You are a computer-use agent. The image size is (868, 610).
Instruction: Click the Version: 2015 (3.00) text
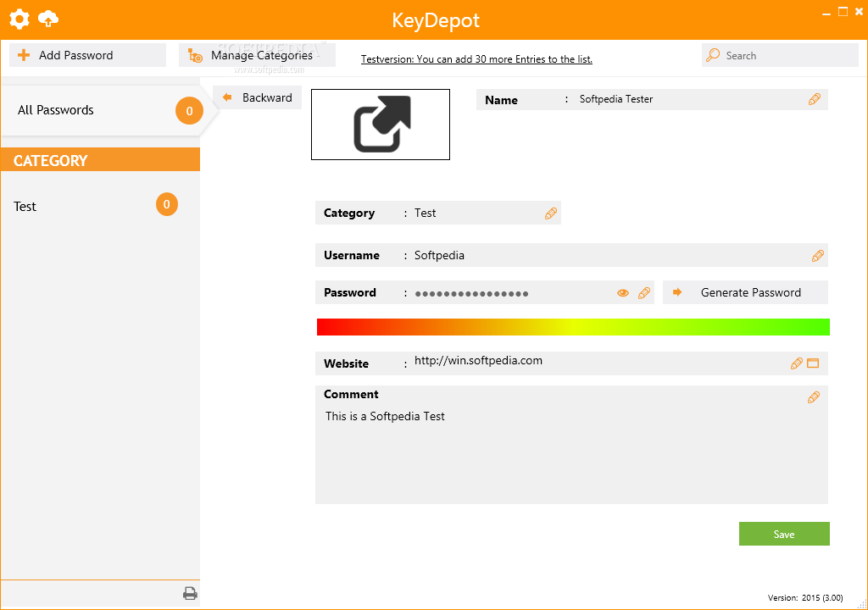coord(805,598)
